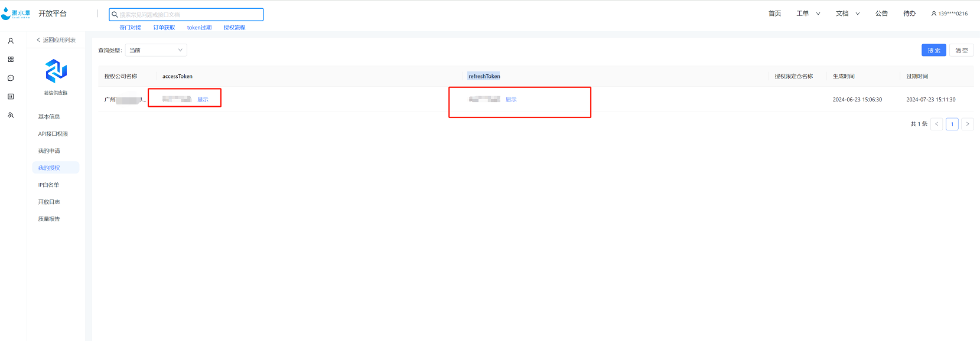The image size is (980, 341).
Task: Open 待办 in top navigation
Action: pyautogui.click(x=909, y=14)
